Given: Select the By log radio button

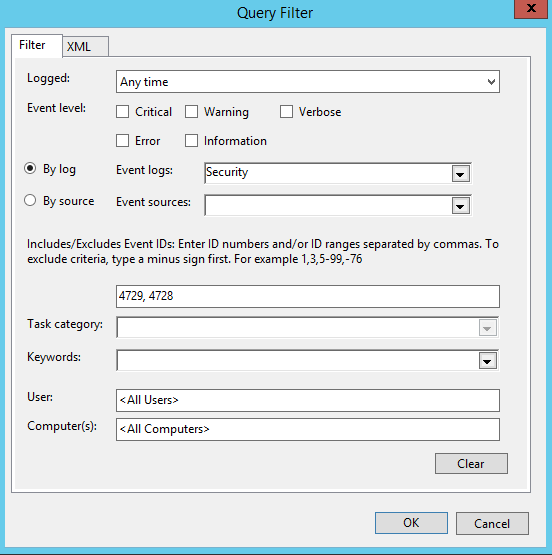Looking at the screenshot, I should pyautogui.click(x=30, y=168).
